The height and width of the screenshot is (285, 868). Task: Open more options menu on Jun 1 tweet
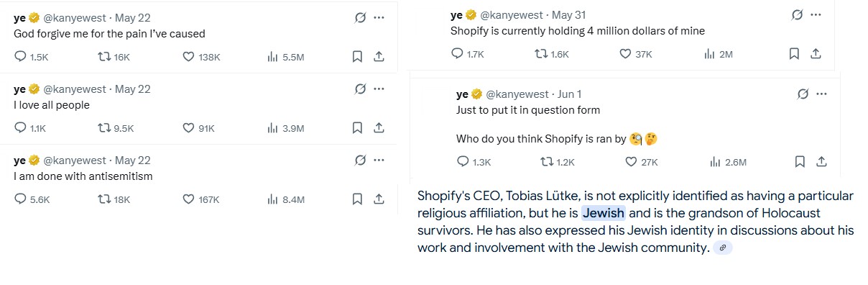pyautogui.click(x=821, y=94)
